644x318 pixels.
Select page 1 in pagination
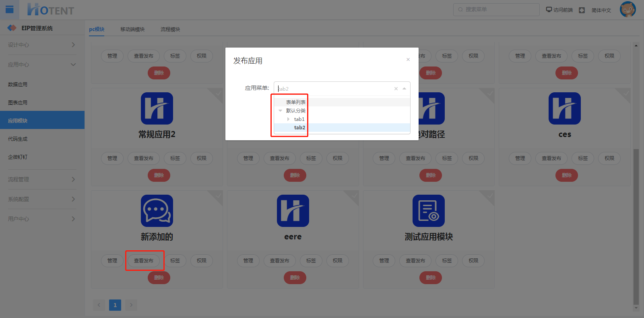point(115,305)
